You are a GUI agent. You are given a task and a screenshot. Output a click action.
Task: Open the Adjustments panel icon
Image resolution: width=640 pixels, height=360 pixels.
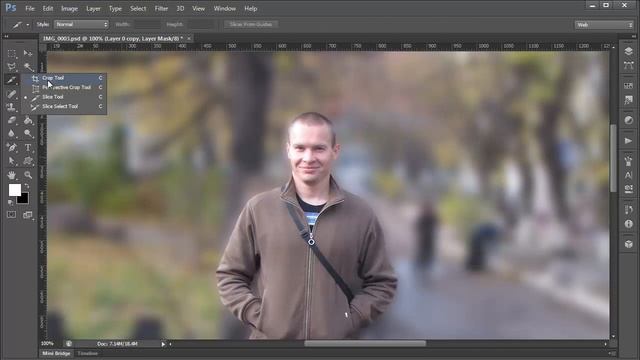[x=628, y=120]
